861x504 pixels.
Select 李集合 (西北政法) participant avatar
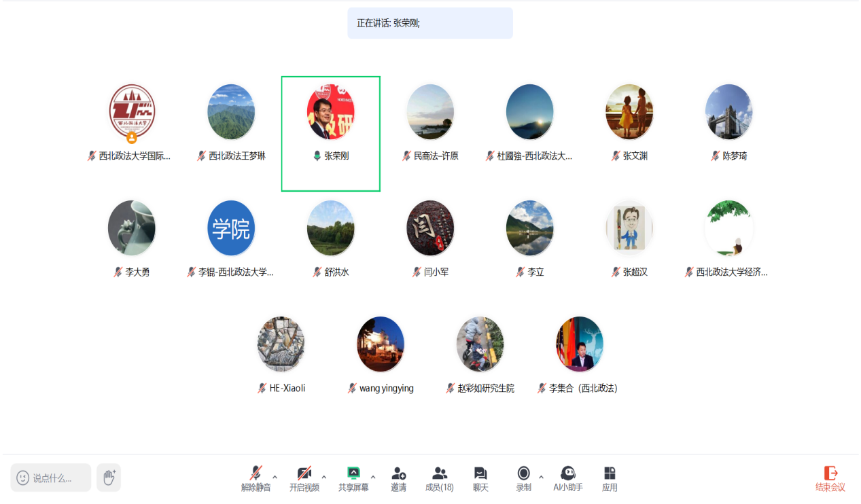tap(579, 344)
